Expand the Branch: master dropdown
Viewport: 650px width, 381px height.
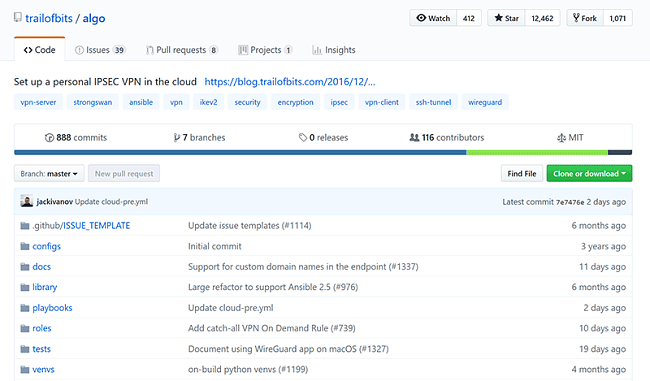(x=49, y=173)
